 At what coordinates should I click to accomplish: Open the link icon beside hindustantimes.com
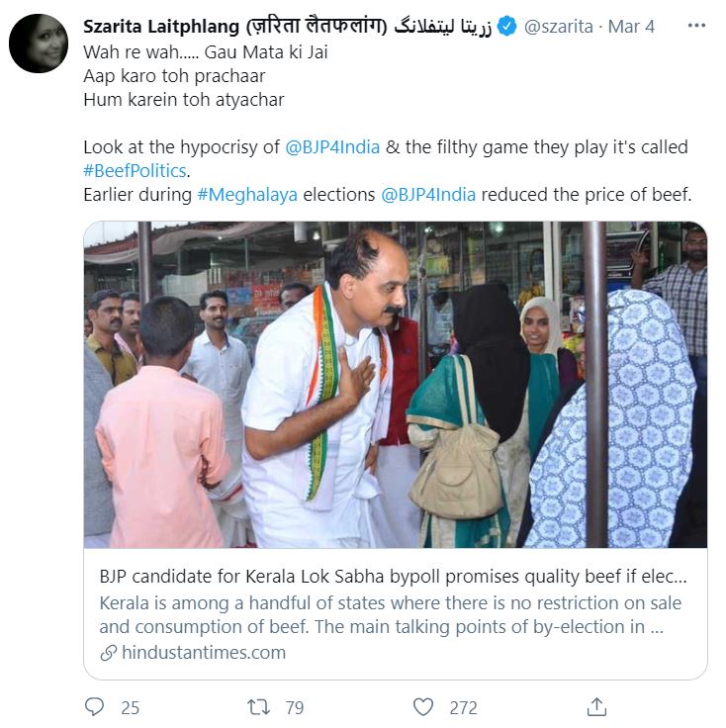(x=109, y=653)
